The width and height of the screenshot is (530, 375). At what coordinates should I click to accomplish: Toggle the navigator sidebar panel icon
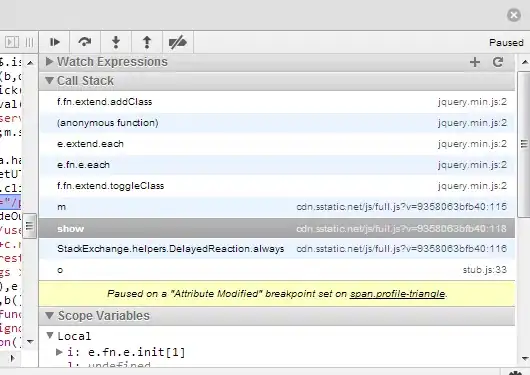12,42
